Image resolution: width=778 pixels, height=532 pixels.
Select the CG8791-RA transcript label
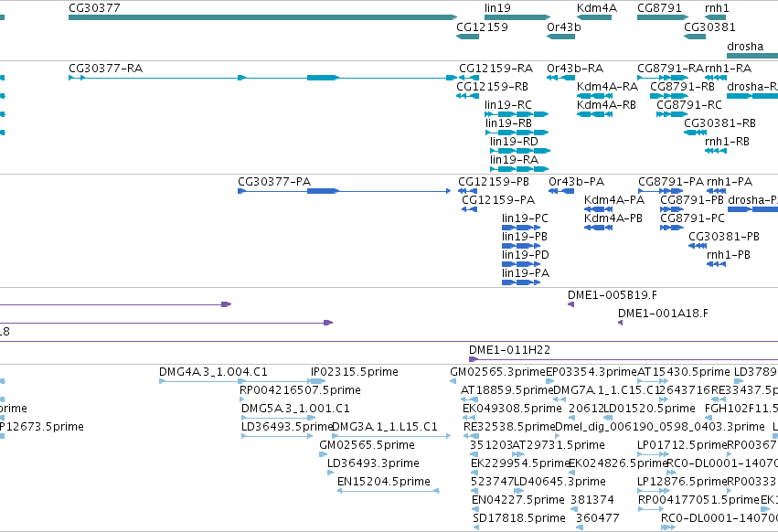(x=671, y=68)
